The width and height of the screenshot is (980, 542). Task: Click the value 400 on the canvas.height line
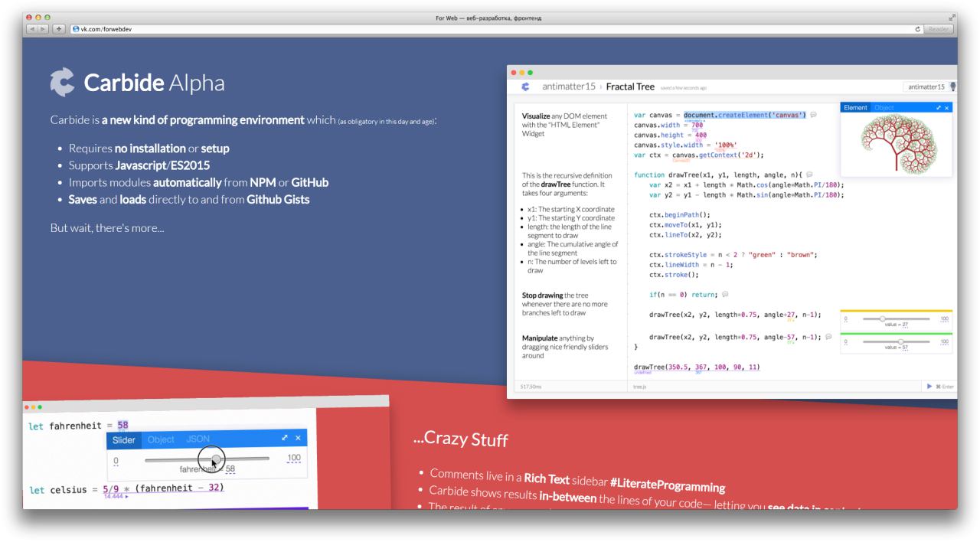701,135
